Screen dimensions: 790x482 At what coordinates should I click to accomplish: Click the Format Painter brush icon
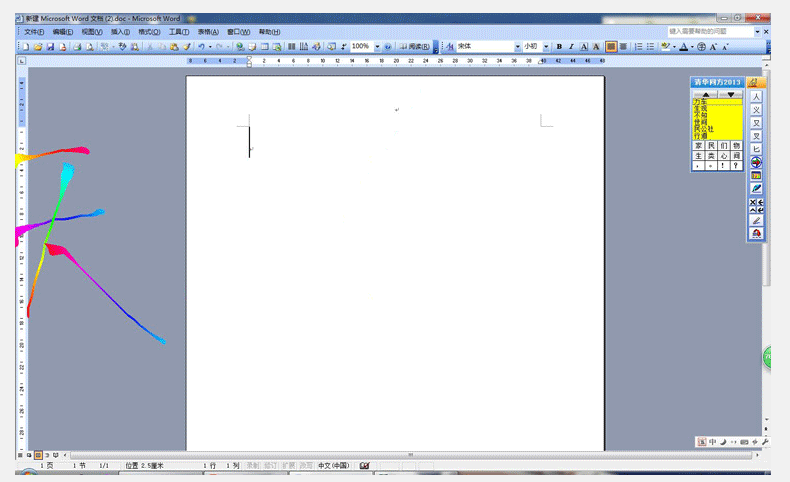pyautogui.click(x=186, y=47)
